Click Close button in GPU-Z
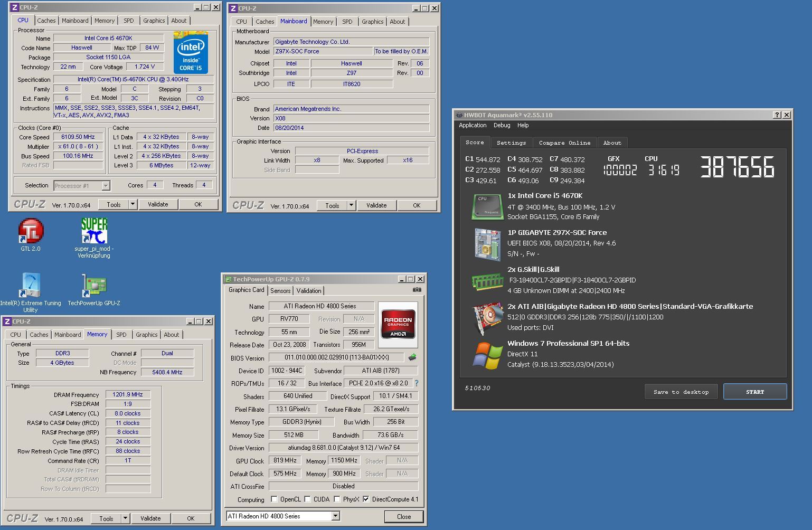This screenshot has width=812, height=530. pyautogui.click(x=404, y=516)
